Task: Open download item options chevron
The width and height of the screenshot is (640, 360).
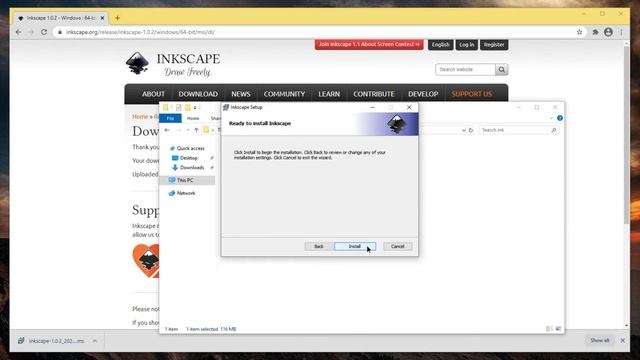Action: click(x=94, y=341)
